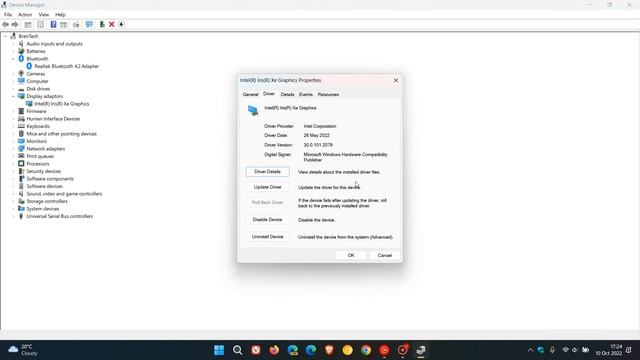Screen dimensions: 640x360
Task: Click the Batteries category icon
Action: tap(21, 51)
